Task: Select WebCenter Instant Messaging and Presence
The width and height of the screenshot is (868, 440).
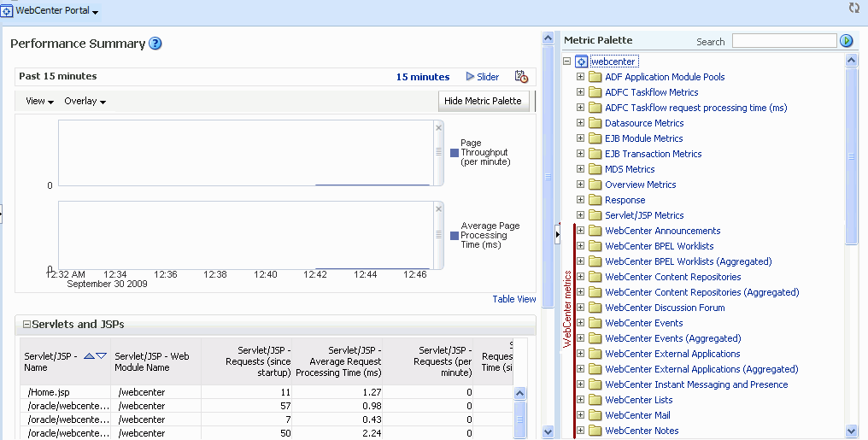Action: [x=696, y=384]
